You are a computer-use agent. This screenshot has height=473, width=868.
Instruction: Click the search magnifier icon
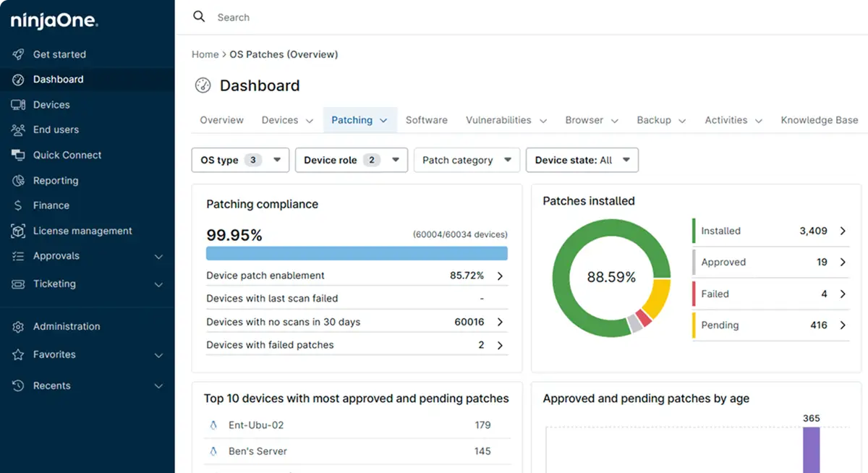pos(199,17)
